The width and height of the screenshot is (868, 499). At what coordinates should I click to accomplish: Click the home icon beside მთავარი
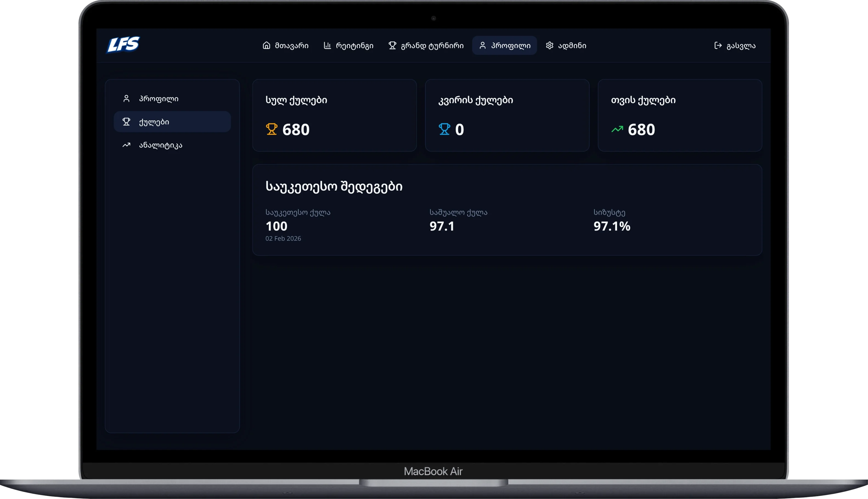[x=266, y=45]
